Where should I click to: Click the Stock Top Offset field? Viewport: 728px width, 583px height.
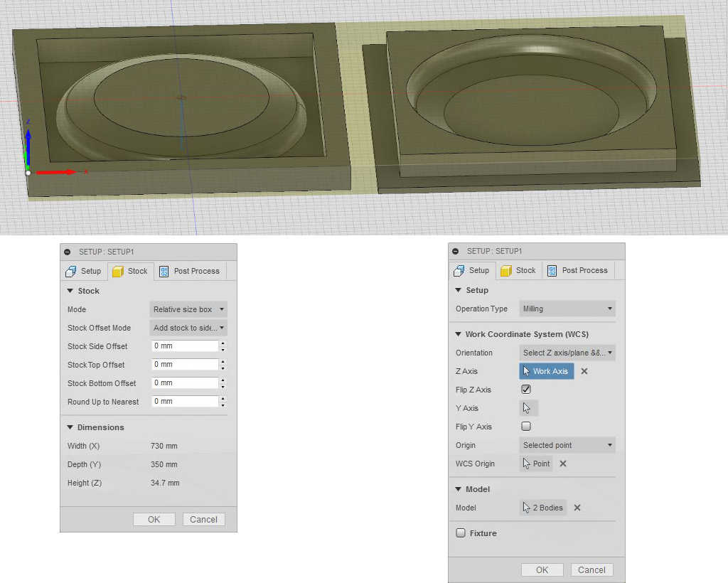click(185, 364)
